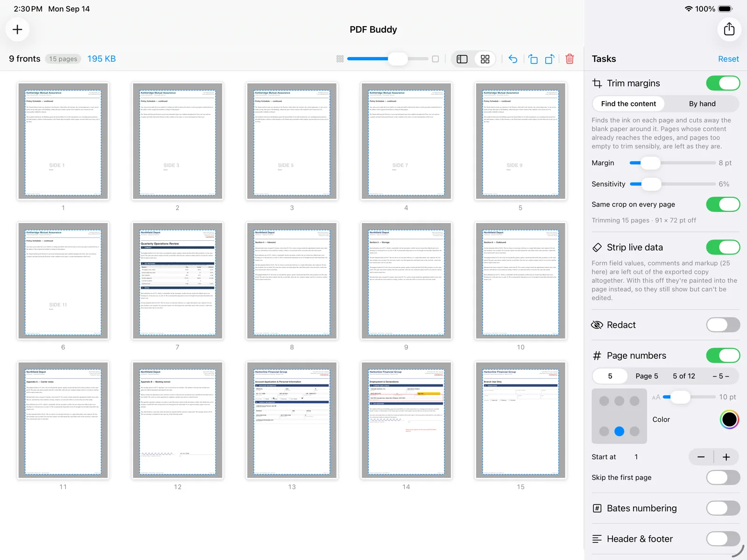Select the 'By hand' tab
This screenshot has height=560, width=747.
click(702, 104)
